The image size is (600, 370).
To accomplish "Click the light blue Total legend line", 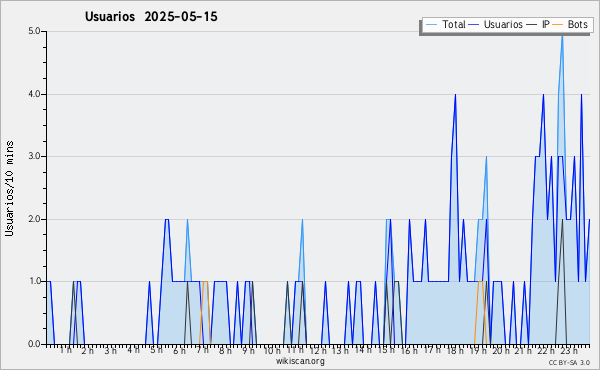I will point(431,25).
